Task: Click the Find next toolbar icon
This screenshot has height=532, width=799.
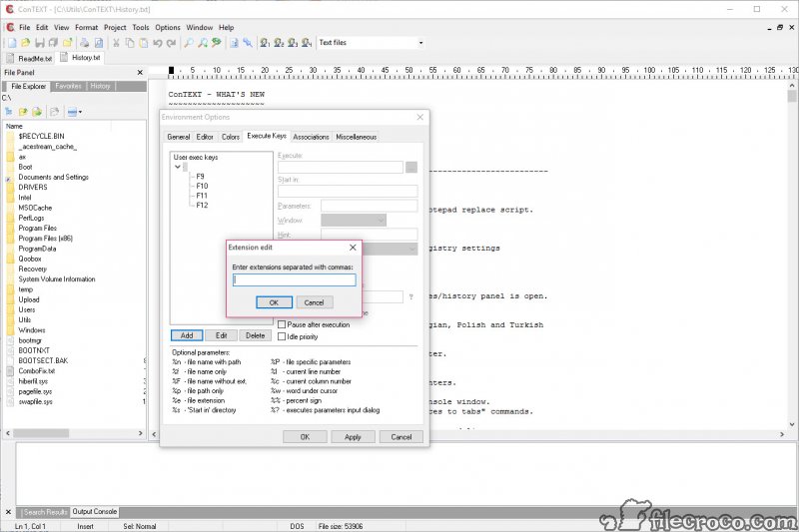Action: [203, 43]
